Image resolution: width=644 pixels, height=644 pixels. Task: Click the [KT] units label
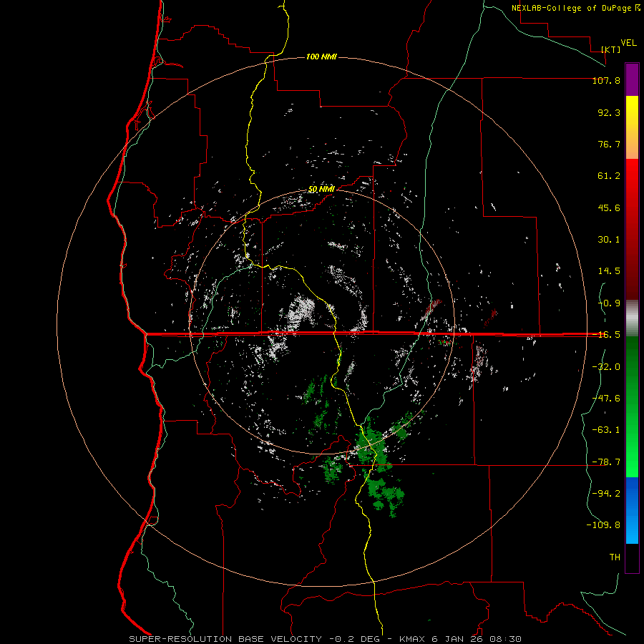point(611,49)
